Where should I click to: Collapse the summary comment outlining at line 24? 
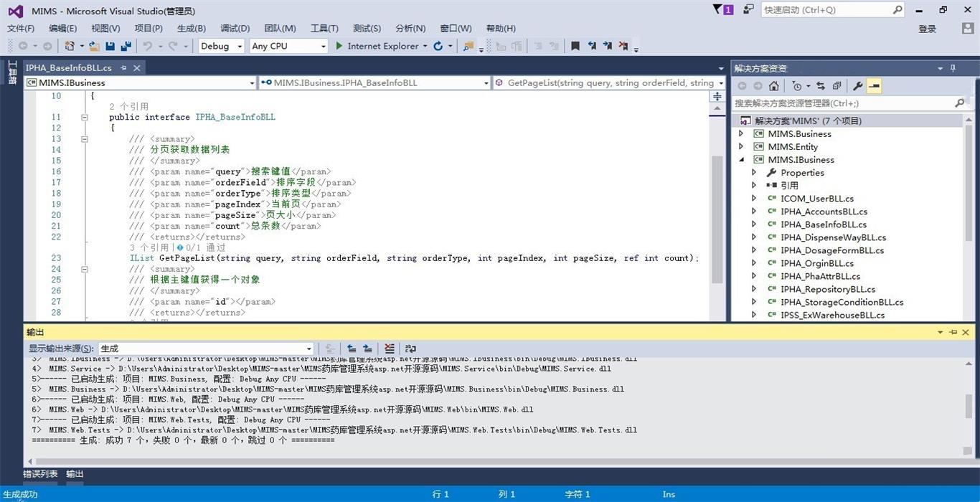pyautogui.click(x=84, y=270)
